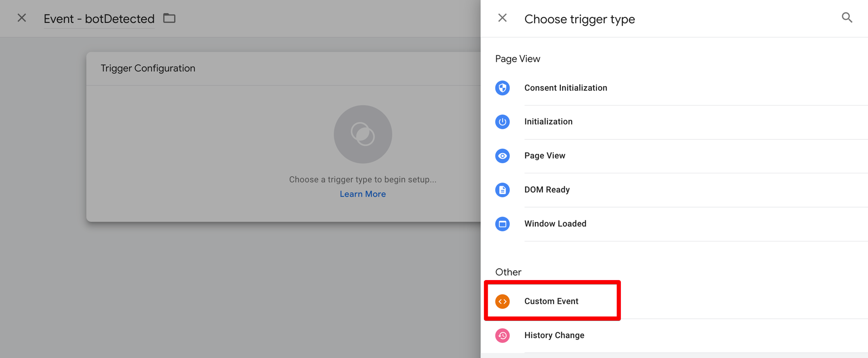Click the pink History Change icon
Viewport: 868px width, 358px height.
tap(502, 336)
